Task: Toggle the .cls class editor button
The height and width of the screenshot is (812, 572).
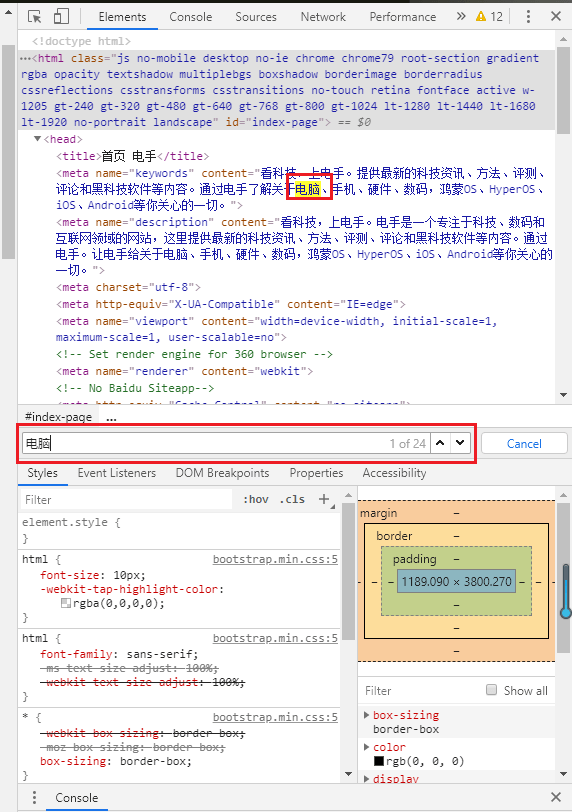Action: point(292,499)
